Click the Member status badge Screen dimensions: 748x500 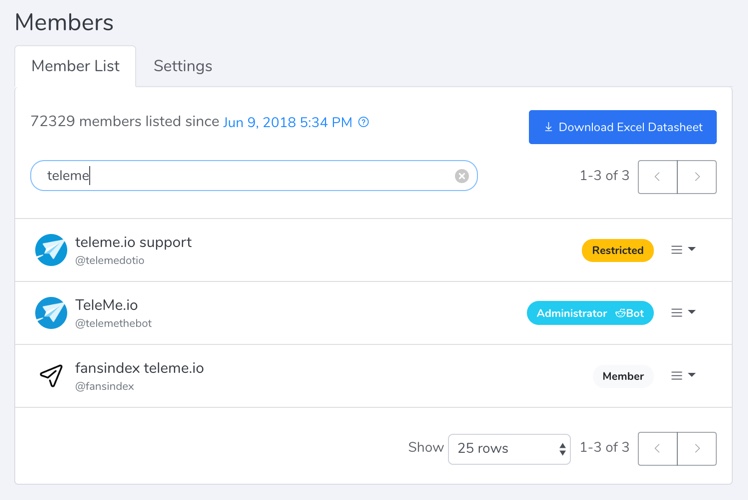(x=623, y=376)
